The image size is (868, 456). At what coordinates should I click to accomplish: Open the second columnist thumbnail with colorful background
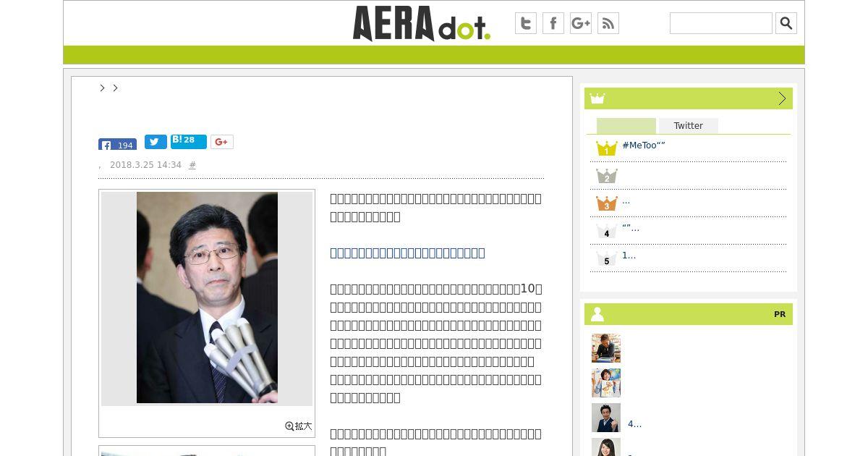click(606, 383)
